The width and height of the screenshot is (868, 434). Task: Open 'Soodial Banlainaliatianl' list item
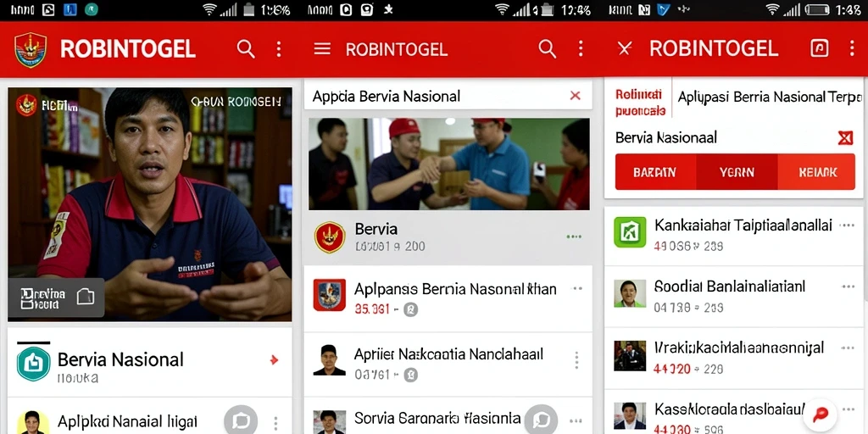click(733, 296)
